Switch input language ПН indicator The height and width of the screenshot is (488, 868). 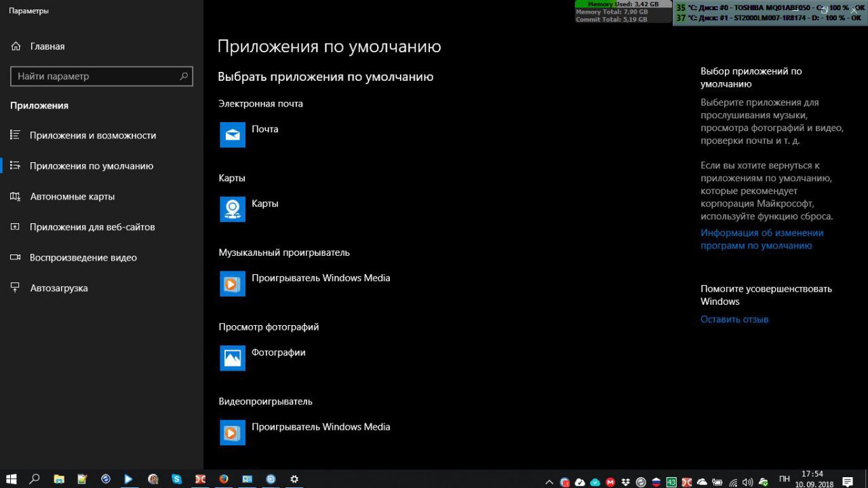pyautogui.click(x=785, y=479)
